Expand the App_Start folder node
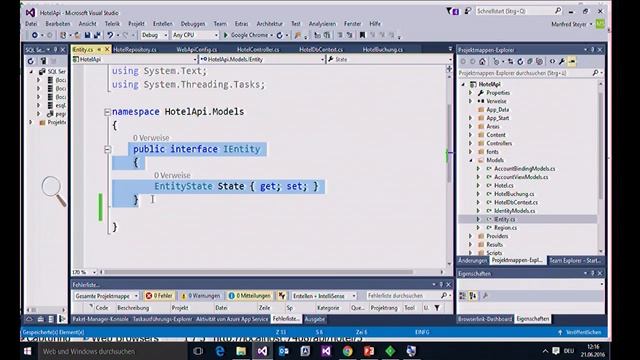Viewport: 640px width, 360px height. pos(471,118)
